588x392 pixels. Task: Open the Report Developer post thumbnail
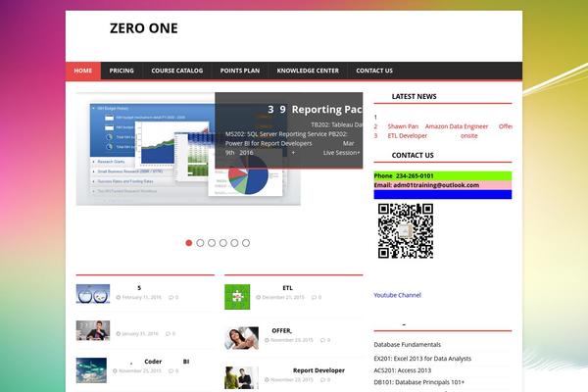pos(241,377)
